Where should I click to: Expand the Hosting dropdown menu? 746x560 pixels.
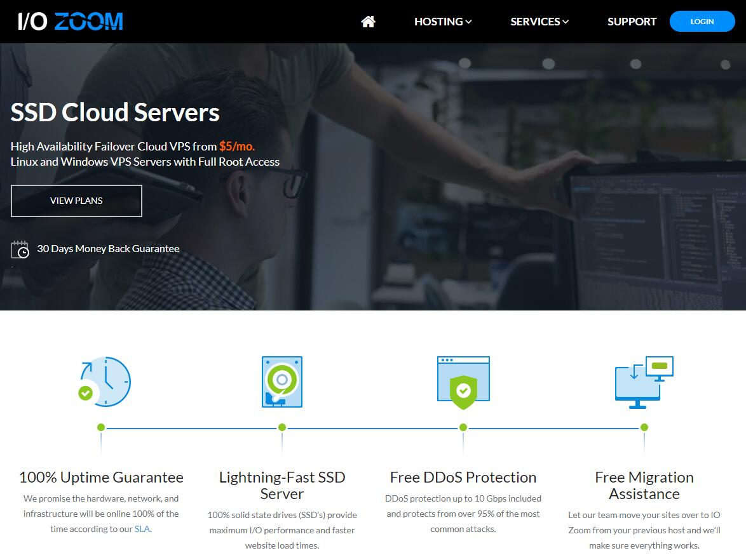442,22
